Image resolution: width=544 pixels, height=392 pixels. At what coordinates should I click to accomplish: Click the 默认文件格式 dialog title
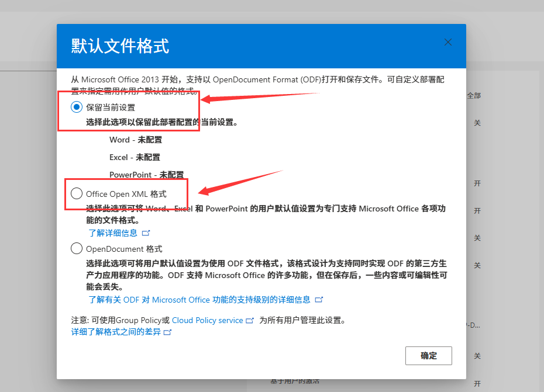point(120,46)
